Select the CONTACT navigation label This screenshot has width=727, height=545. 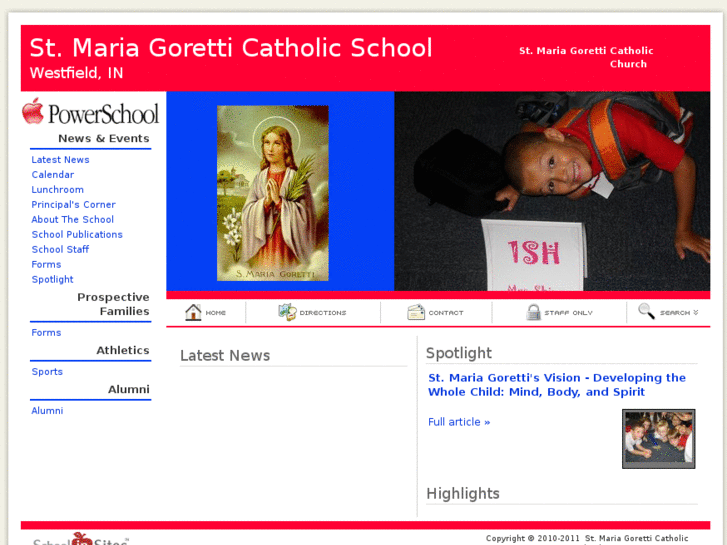pyautogui.click(x=446, y=313)
